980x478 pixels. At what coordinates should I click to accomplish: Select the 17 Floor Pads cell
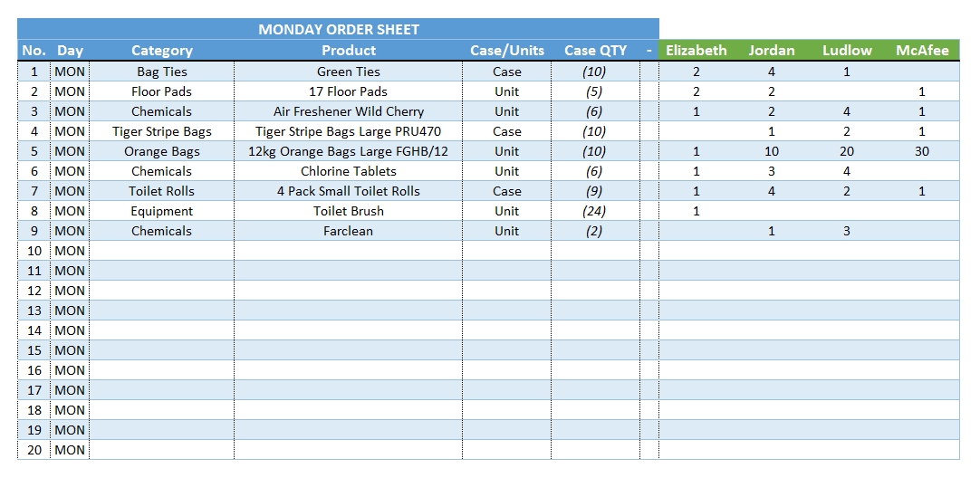point(349,91)
